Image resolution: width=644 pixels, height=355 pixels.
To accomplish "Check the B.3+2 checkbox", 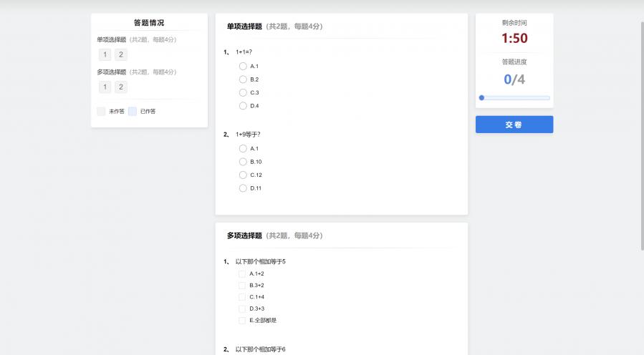I will tap(242, 285).
